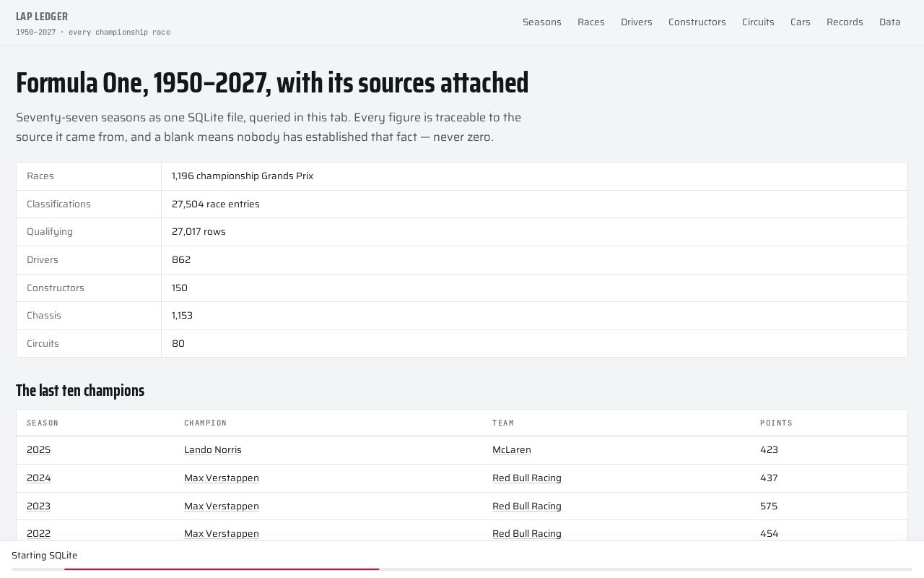Viewport: 924px width, 578px height.
Task: Select the points value '423'
Action: pos(769,449)
